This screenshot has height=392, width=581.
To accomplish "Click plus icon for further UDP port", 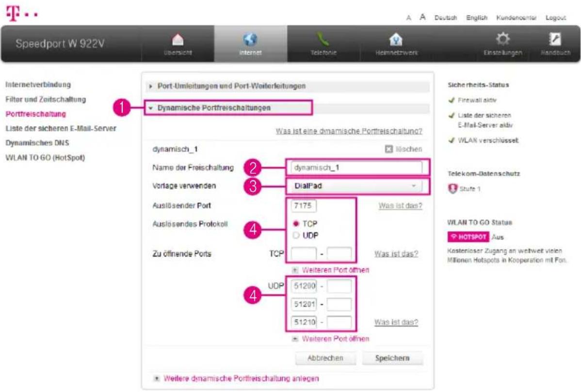I will point(295,339).
